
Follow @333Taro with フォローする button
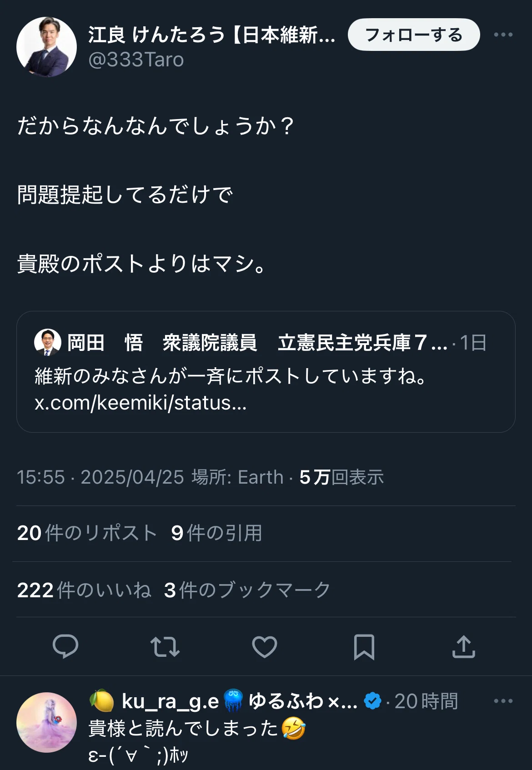(x=414, y=35)
